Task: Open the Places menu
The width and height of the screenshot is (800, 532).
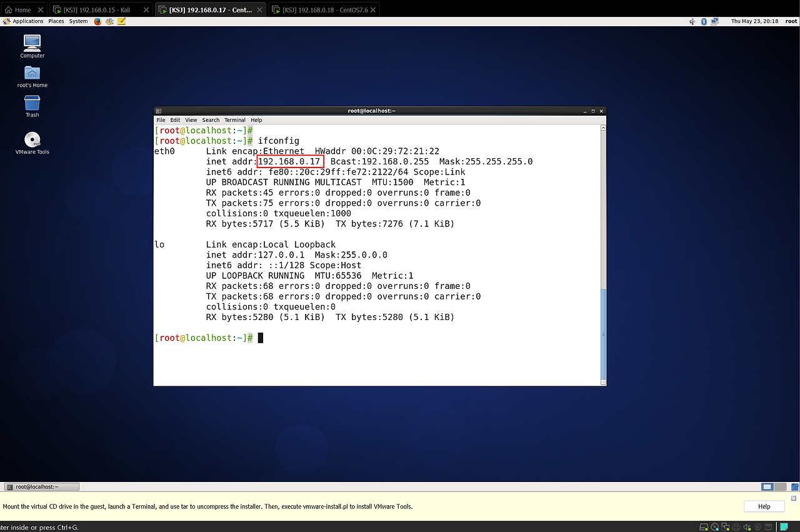Action: [56, 21]
